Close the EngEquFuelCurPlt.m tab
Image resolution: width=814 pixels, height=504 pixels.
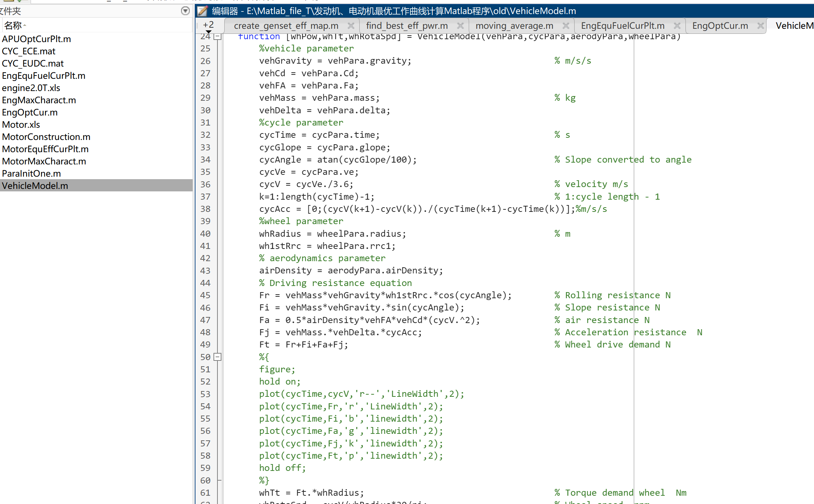(x=677, y=26)
